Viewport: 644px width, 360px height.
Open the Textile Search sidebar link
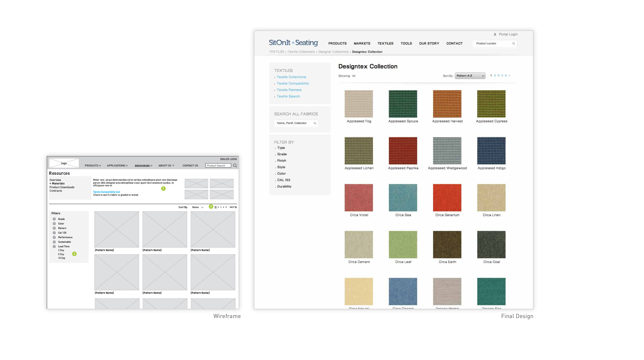288,96
